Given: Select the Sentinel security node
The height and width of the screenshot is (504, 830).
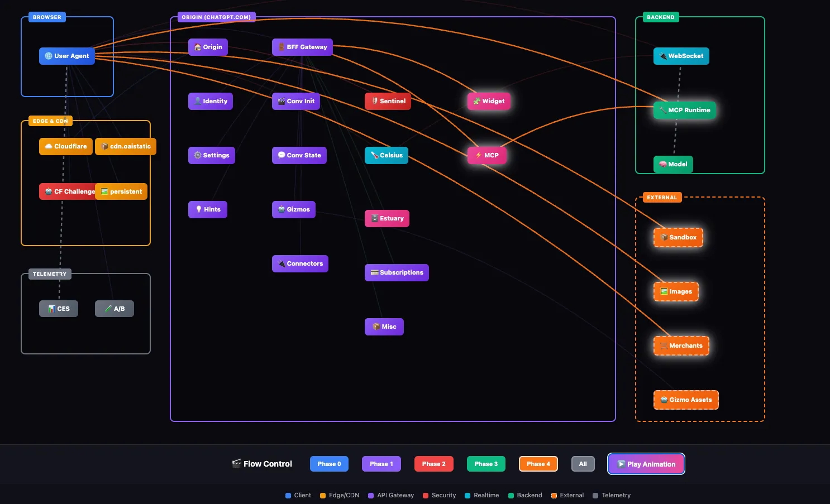Looking at the screenshot, I should click(x=388, y=101).
